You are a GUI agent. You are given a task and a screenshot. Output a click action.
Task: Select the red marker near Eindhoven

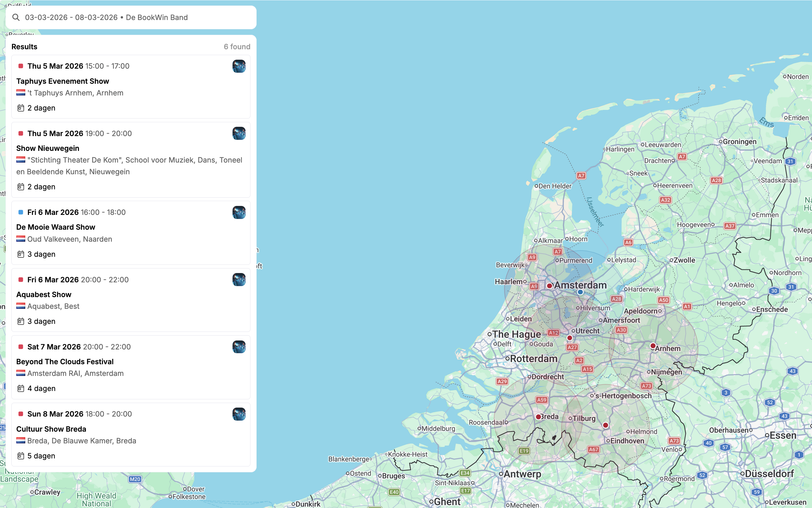606,425
